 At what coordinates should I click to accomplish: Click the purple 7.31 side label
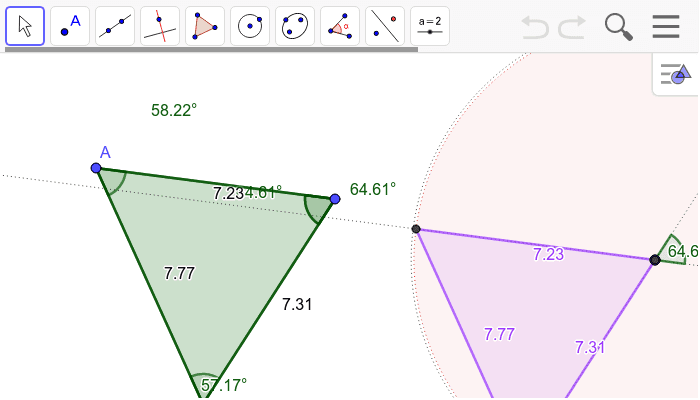point(590,347)
